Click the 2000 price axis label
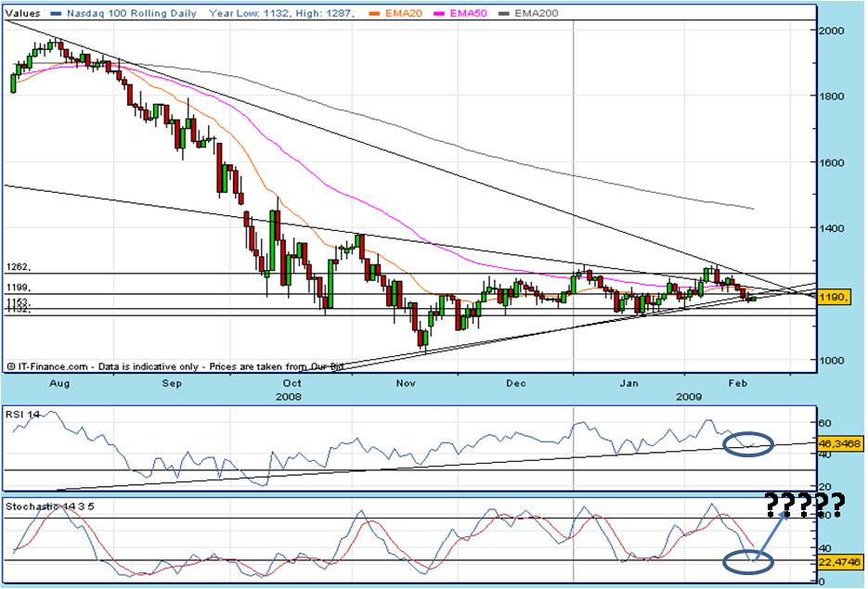Image resolution: width=868 pixels, height=589 pixels. (832, 31)
